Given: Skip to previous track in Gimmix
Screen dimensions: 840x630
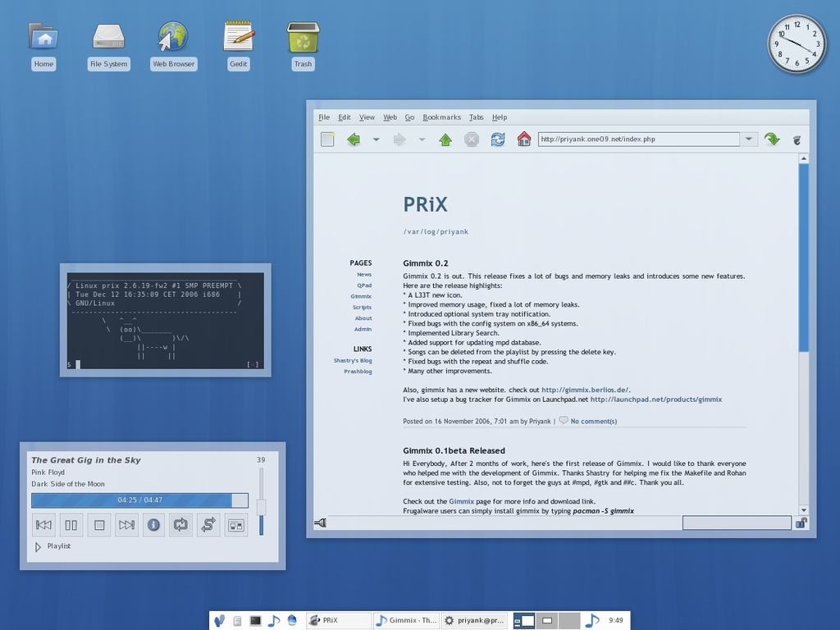Looking at the screenshot, I should pyautogui.click(x=43, y=525).
